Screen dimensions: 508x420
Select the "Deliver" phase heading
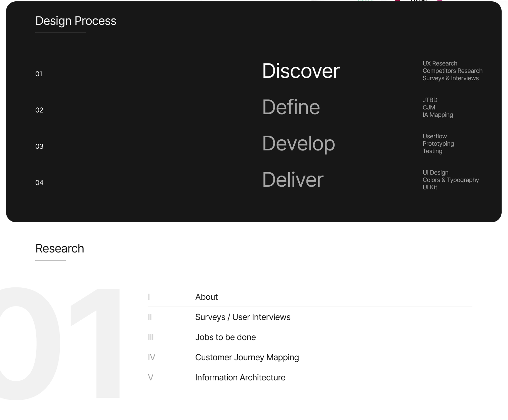[292, 180]
